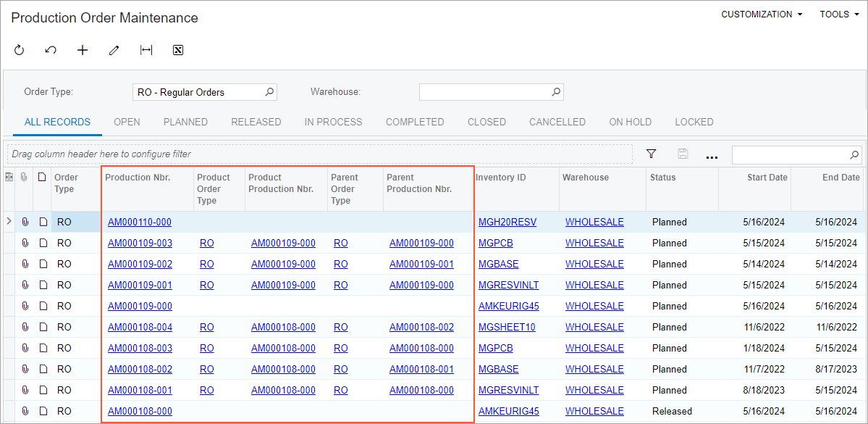Add a new record with the plus icon

83,50
